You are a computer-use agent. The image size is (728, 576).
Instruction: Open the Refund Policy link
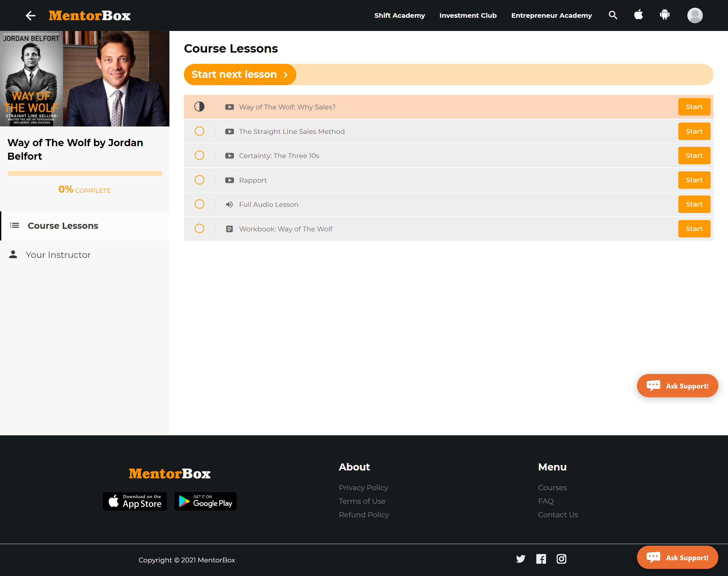pyautogui.click(x=364, y=515)
